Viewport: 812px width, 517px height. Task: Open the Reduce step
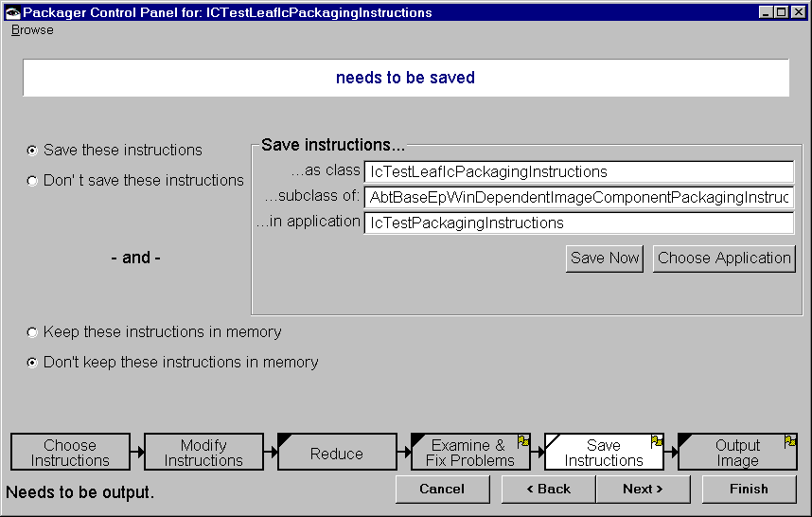pyautogui.click(x=337, y=454)
